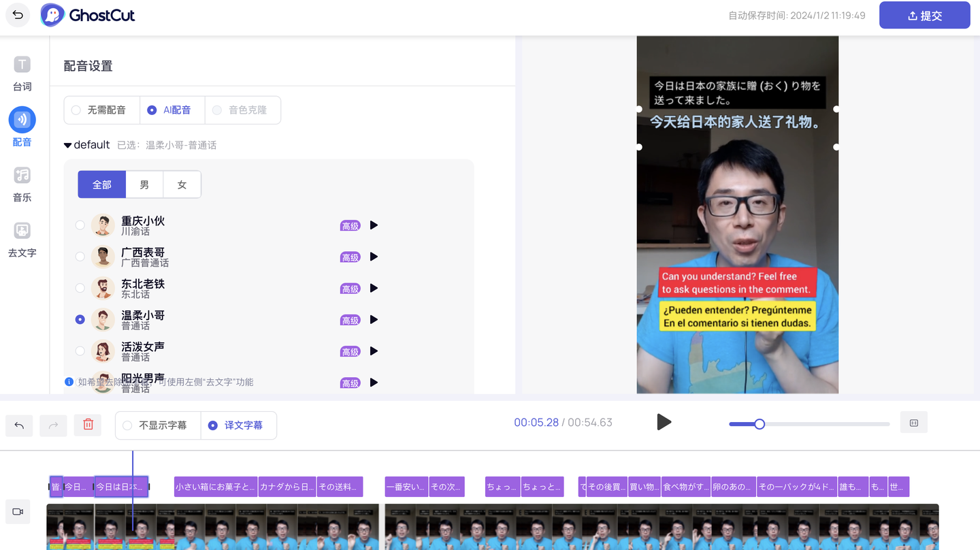Select subtitle clip 小さい箱にお菓子と...
This screenshot has width=980, height=550.
[x=216, y=487]
